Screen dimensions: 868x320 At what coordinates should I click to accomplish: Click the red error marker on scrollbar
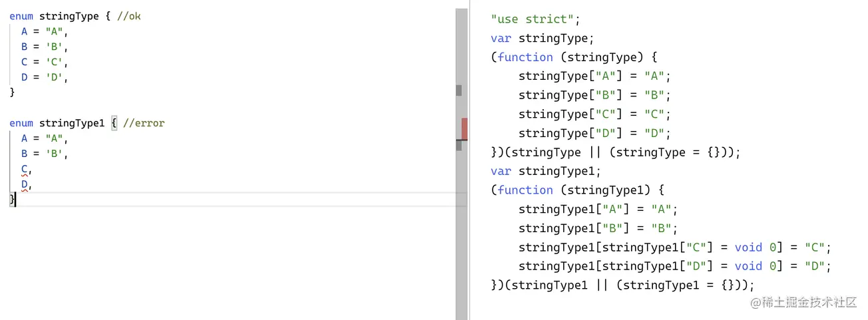click(x=465, y=128)
